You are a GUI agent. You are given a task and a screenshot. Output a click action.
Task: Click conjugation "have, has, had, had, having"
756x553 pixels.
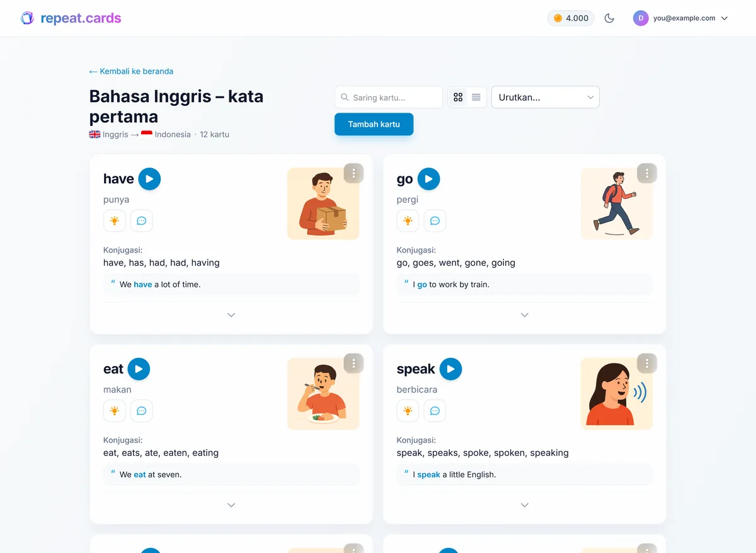(161, 263)
